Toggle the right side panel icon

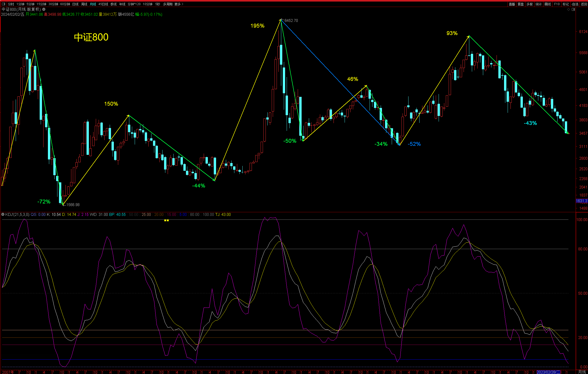573,9
